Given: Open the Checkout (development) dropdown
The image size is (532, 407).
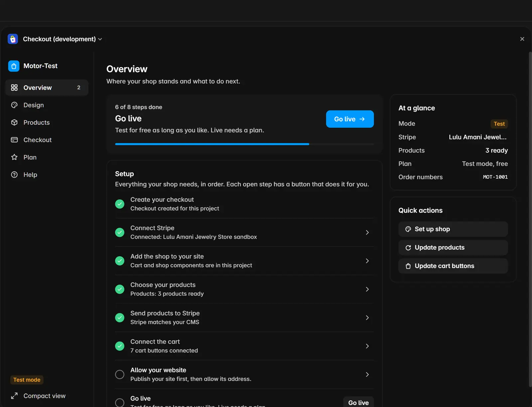Looking at the screenshot, I should 63,39.
